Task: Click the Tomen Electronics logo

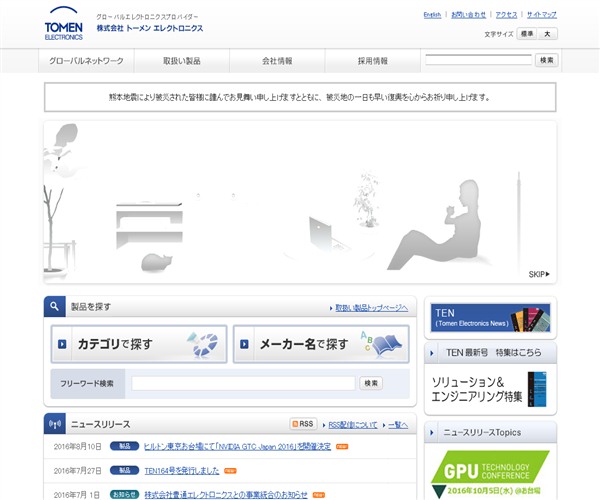Action: pyautogui.click(x=65, y=23)
